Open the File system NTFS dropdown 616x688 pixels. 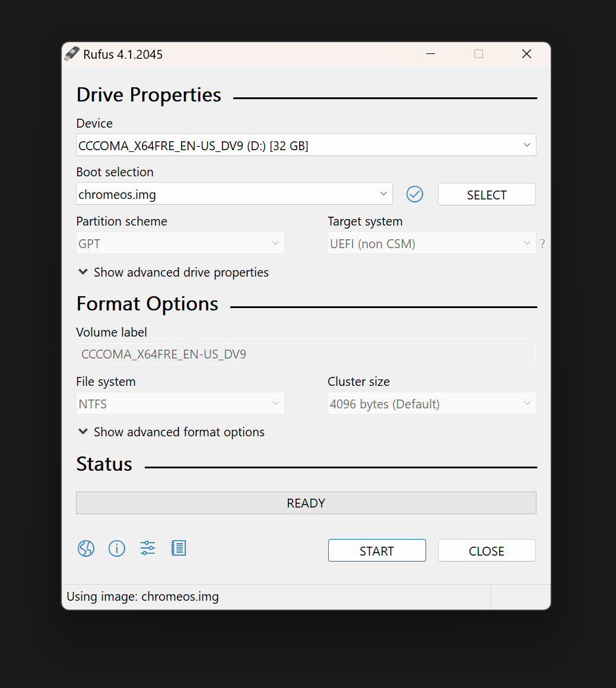tap(180, 404)
